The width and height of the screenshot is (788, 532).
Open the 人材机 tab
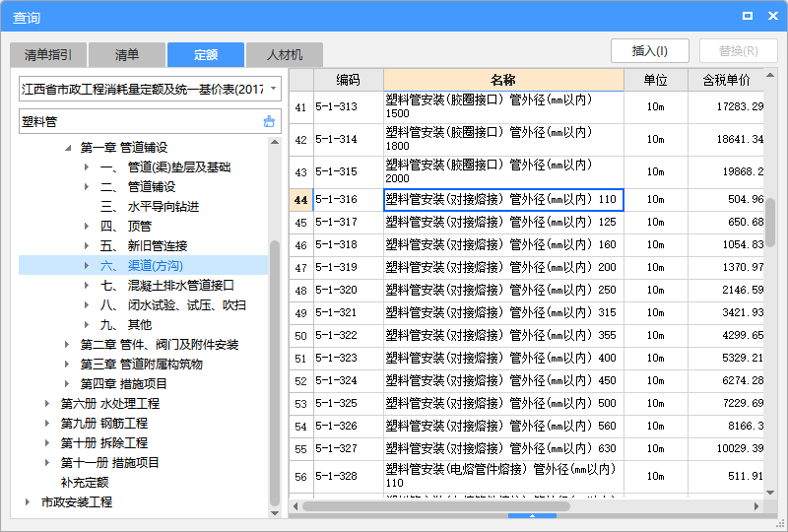[x=285, y=54]
